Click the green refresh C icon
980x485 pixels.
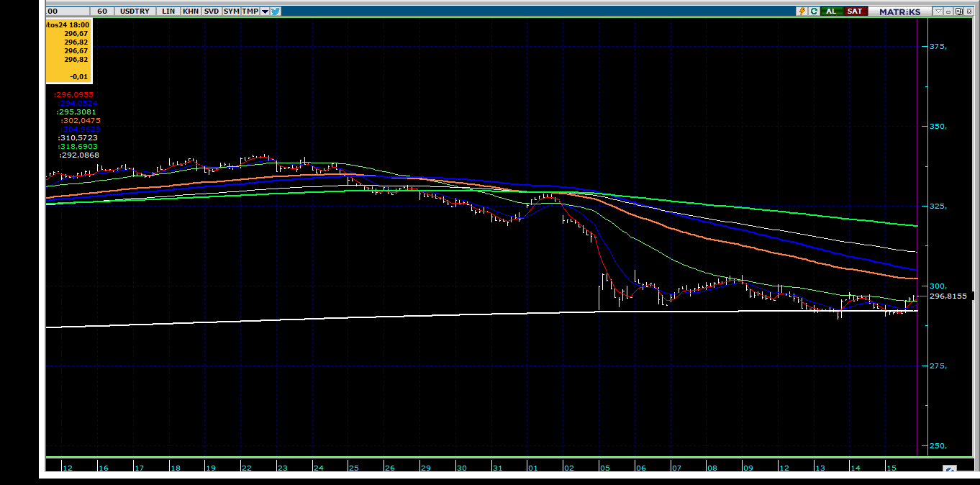click(814, 12)
